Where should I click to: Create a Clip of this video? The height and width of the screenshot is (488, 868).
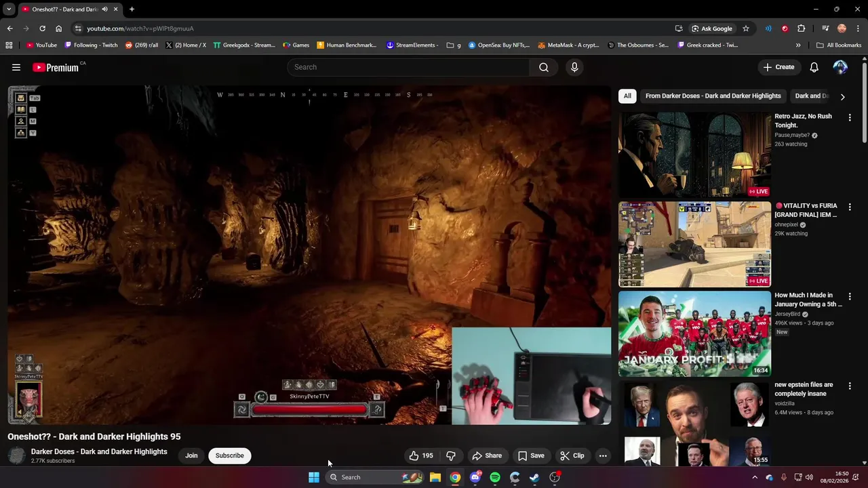click(572, 455)
